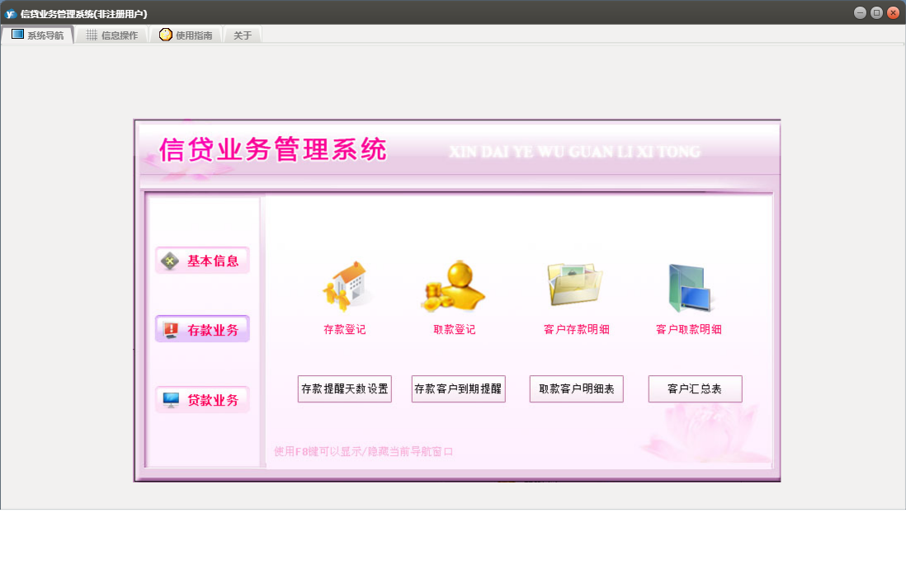Open the 使用指南 tab
Screen dimensions: 906x588
[x=186, y=35]
